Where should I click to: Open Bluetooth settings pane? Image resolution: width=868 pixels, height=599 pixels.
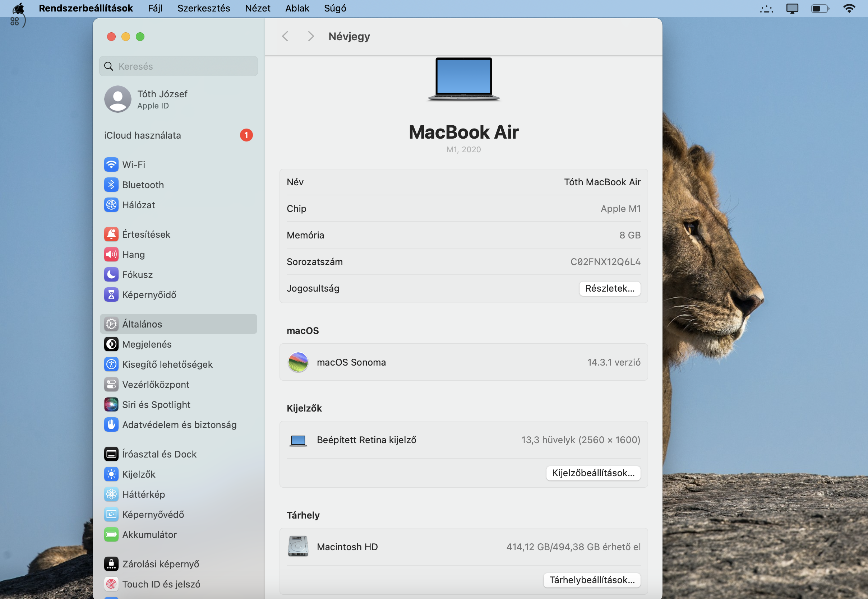click(178, 185)
